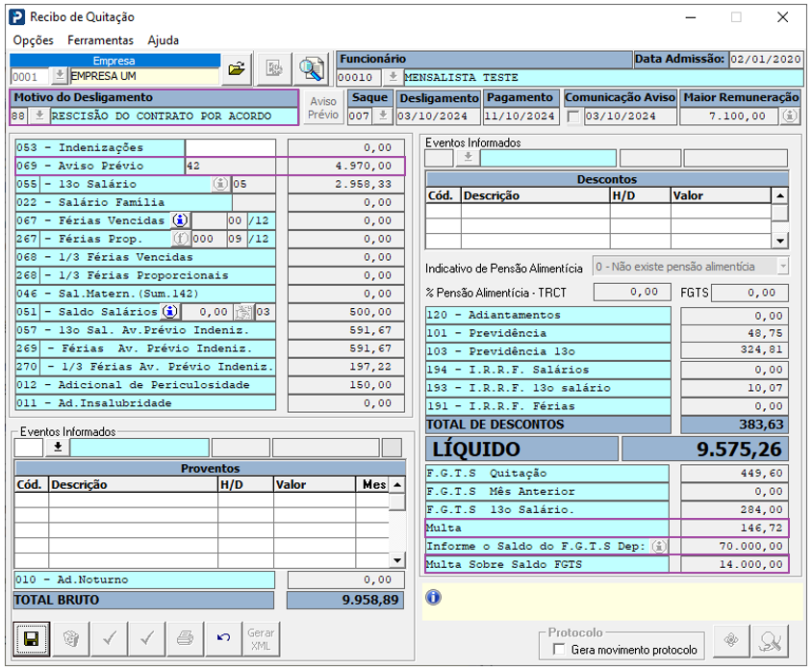
Task: Click Descontos table scroll up arrow
Action: point(780,195)
